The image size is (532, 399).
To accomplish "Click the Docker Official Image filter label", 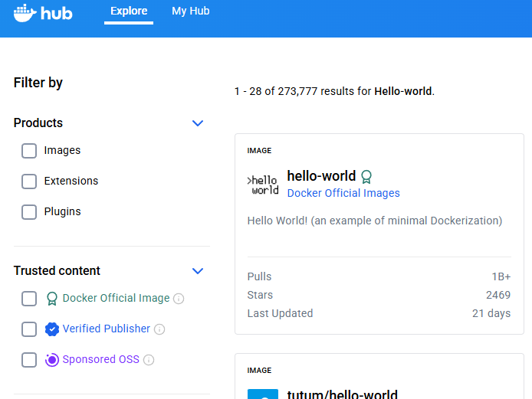I will coord(116,298).
